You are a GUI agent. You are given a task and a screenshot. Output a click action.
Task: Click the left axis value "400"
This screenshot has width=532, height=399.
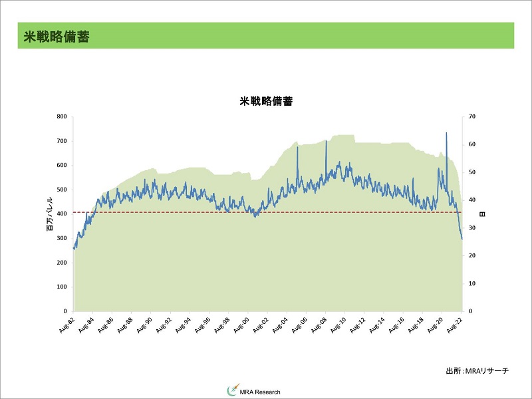pos(62,213)
